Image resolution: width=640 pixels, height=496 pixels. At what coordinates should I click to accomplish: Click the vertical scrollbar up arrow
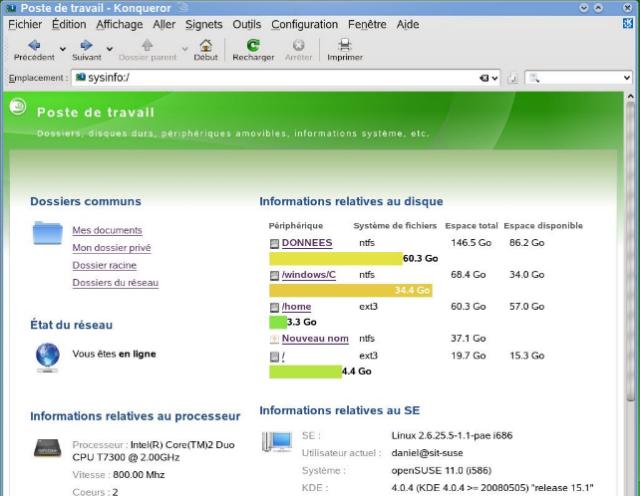click(x=631, y=97)
